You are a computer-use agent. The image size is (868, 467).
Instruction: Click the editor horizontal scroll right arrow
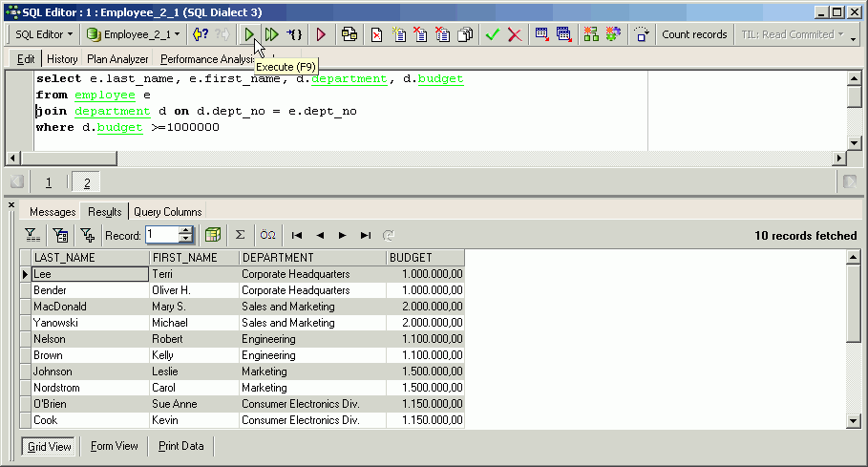click(839, 159)
